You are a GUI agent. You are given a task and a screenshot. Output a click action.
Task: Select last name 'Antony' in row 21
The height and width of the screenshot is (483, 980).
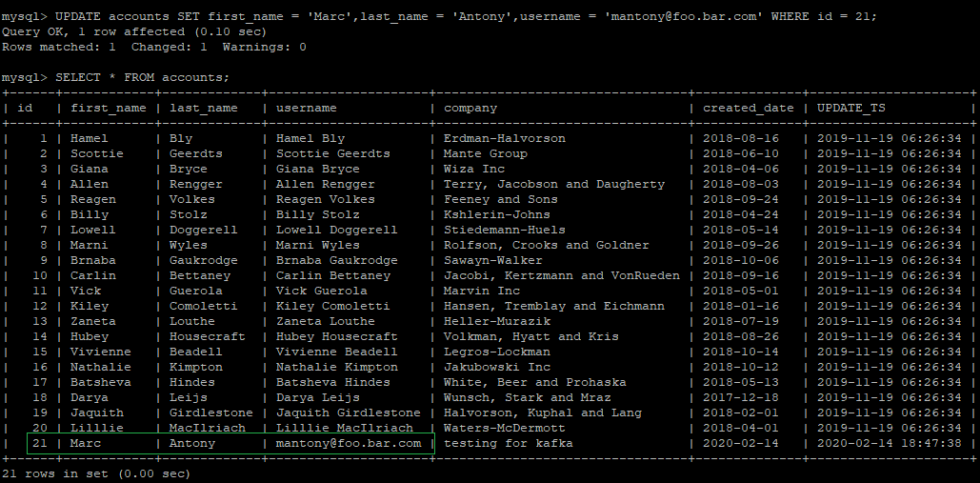(191, 443)
